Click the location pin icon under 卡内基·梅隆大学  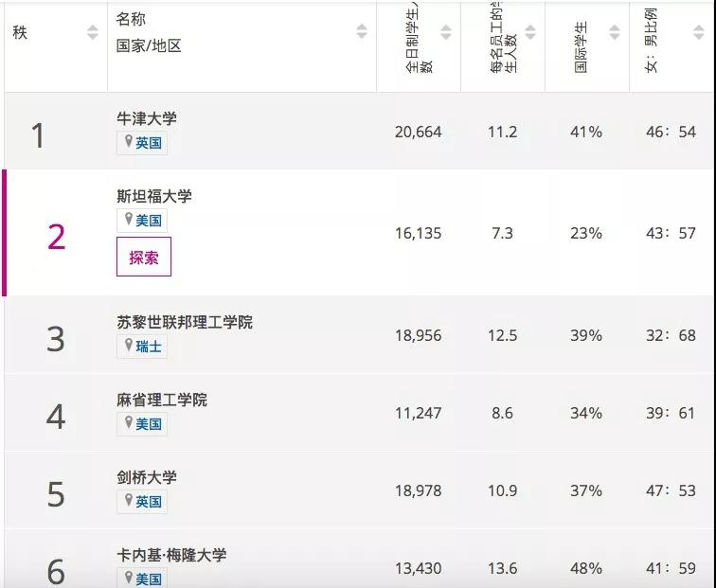click(129, 577)
